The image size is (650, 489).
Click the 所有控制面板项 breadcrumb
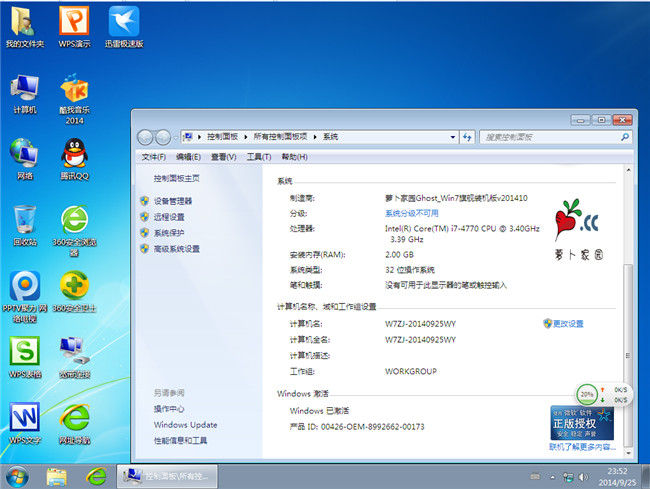(x=280, y=137)
